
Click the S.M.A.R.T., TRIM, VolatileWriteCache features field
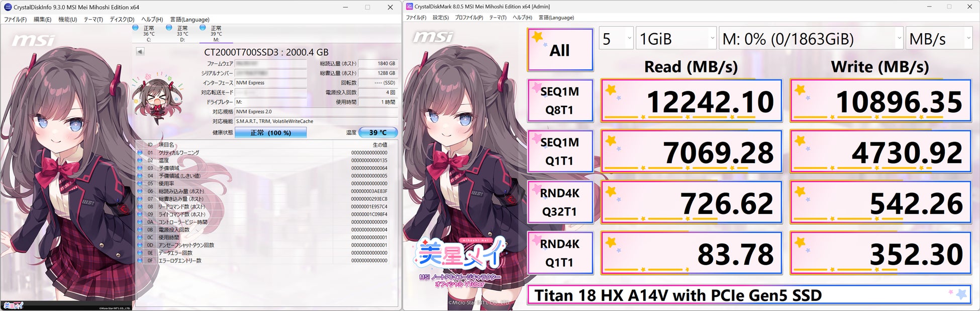click(x=316, y=121)
